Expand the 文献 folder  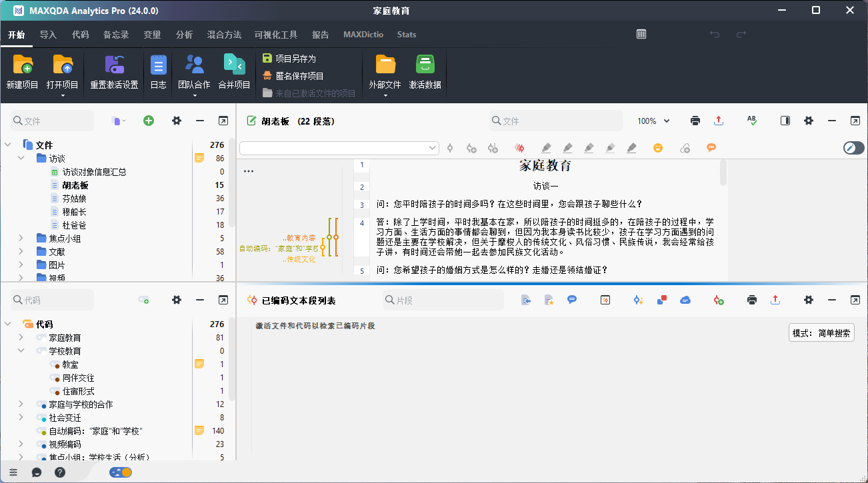click(22, 251)
